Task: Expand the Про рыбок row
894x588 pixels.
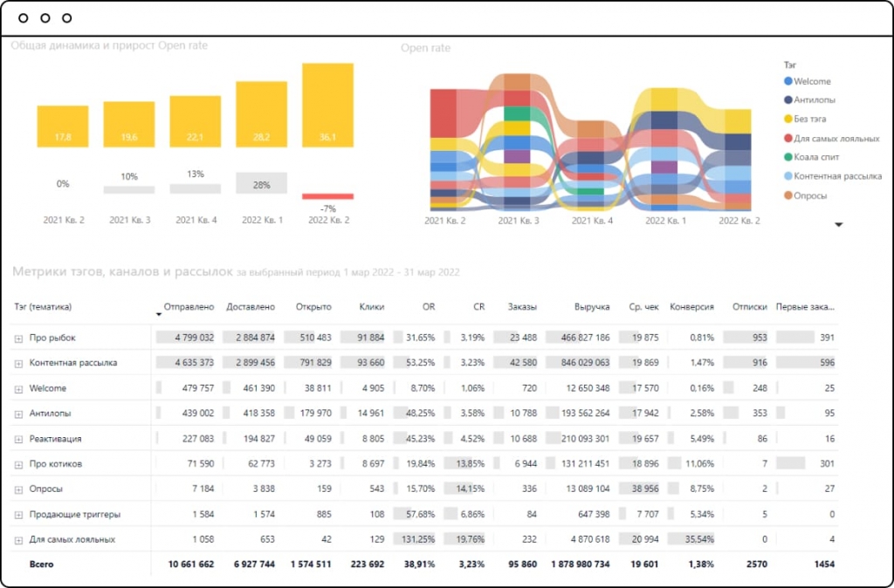Action: 18,338
